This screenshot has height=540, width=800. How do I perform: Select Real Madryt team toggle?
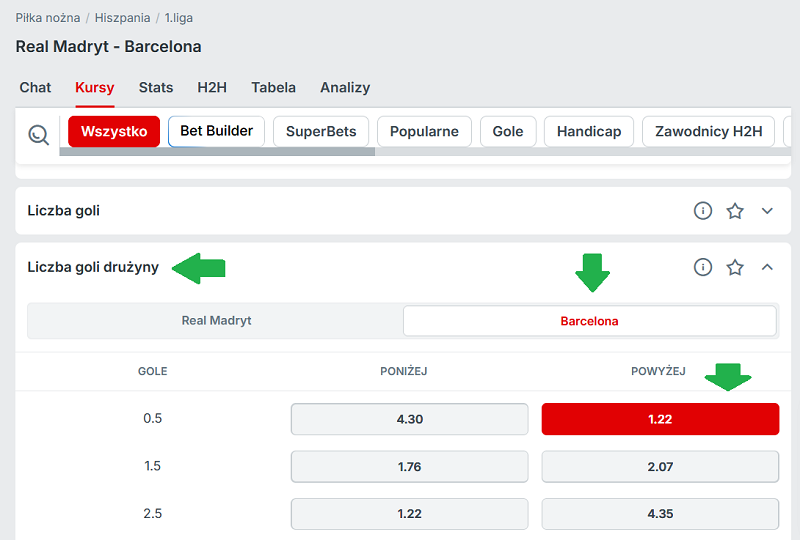tap(216, 321)
